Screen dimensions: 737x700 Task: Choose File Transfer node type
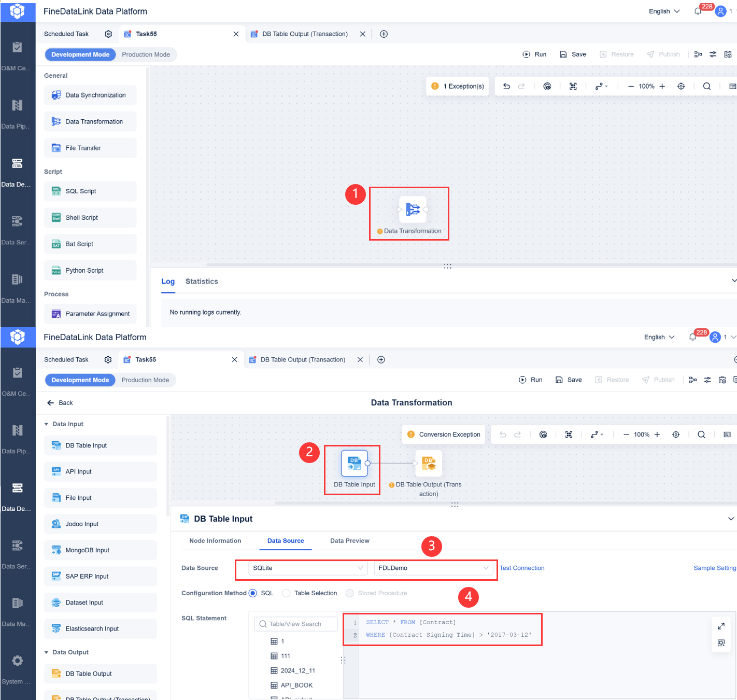[x=90, y=148]
